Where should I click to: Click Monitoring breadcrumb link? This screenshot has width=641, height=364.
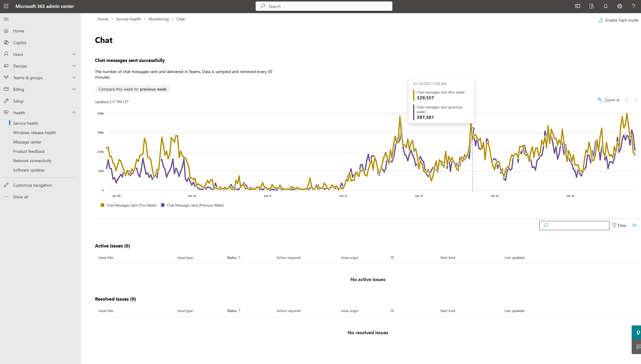pyautogui.click(x=159, y=19)
